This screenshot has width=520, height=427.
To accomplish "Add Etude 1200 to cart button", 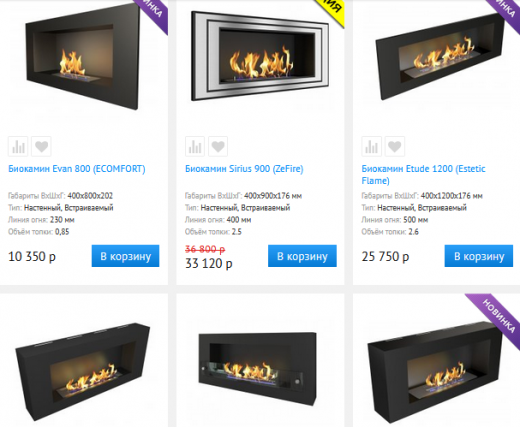I will (479, 256).
